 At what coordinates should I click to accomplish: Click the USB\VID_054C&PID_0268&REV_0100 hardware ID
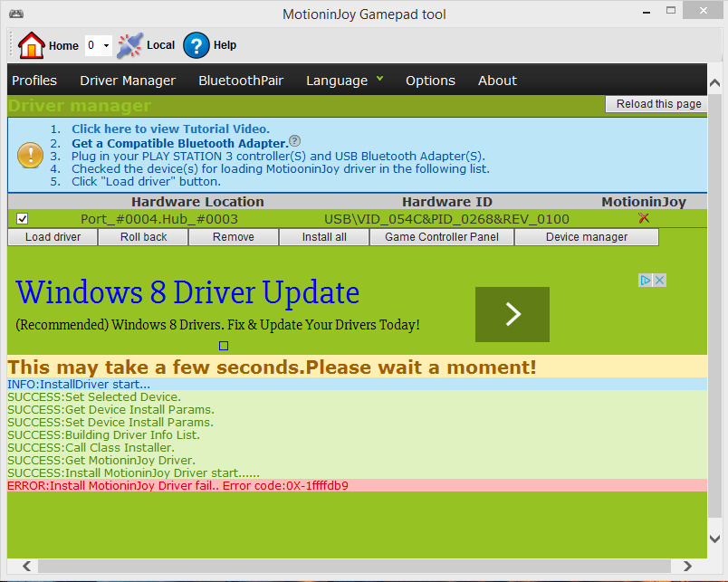446,219
